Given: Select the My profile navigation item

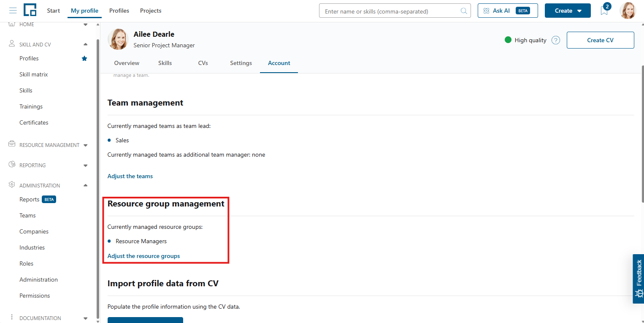Looking at the screenshot, I should point(84,11).
